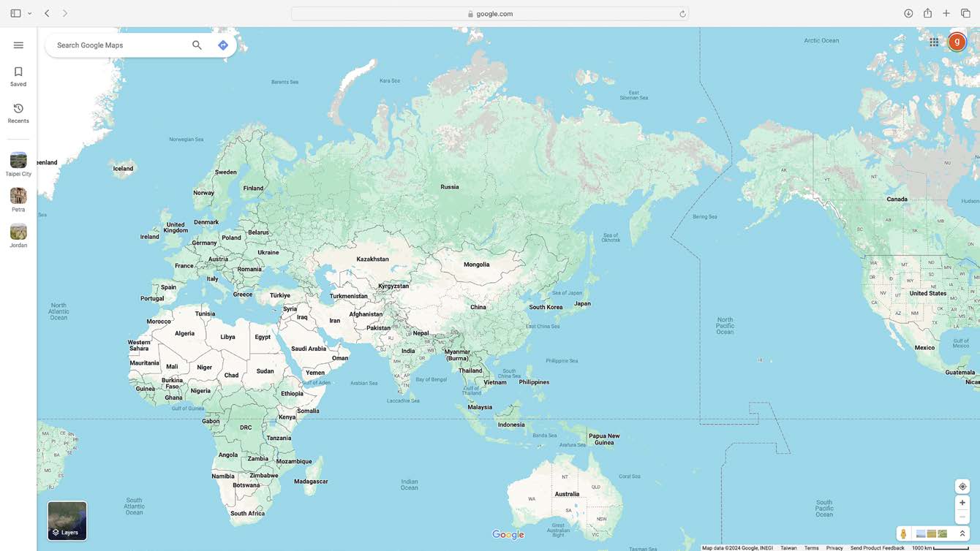Click the Papua New Guinea label
The image size is (980, 551).
pyautogui.click(x=604, y=439)
